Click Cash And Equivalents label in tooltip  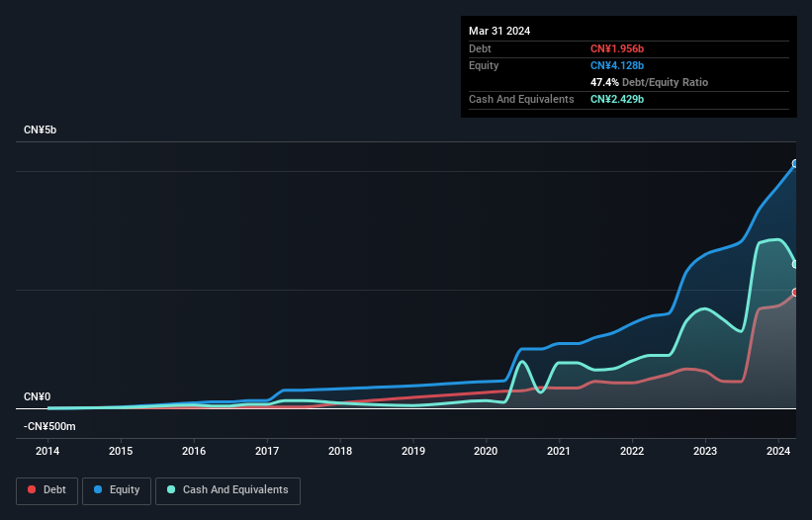[x=521, y=99]
